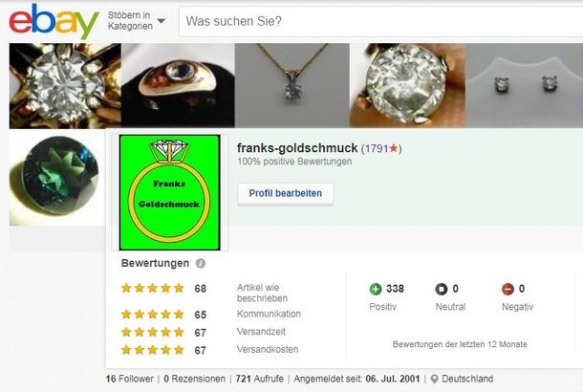Expand the Stöbern in Kategorien dropdown
The image size is (583, 392).
tap(136, 21)
